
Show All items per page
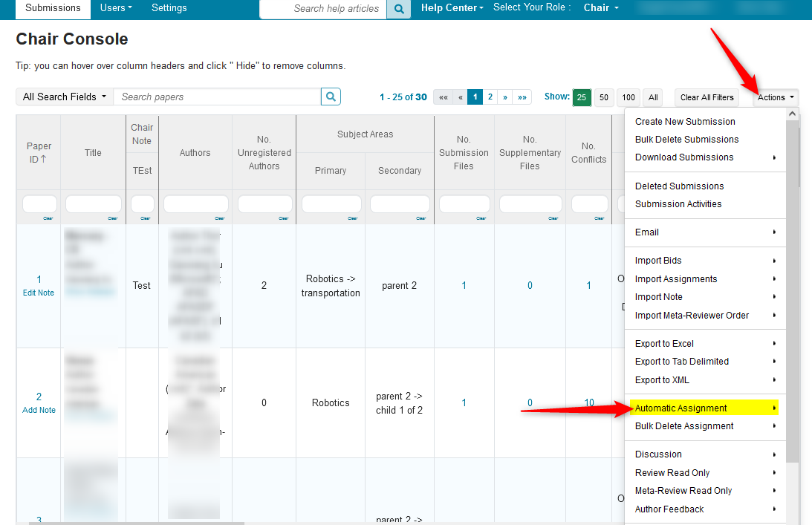(654, 97)
